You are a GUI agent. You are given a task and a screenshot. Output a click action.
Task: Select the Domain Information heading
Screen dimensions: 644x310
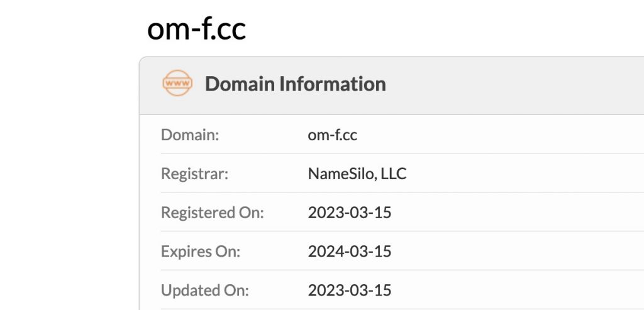(296, 84)
